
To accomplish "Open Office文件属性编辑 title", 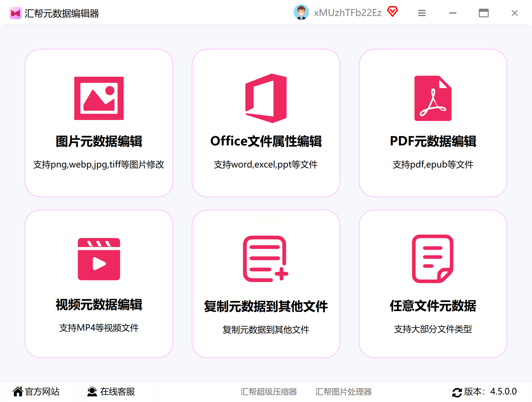I will point(266,141).
